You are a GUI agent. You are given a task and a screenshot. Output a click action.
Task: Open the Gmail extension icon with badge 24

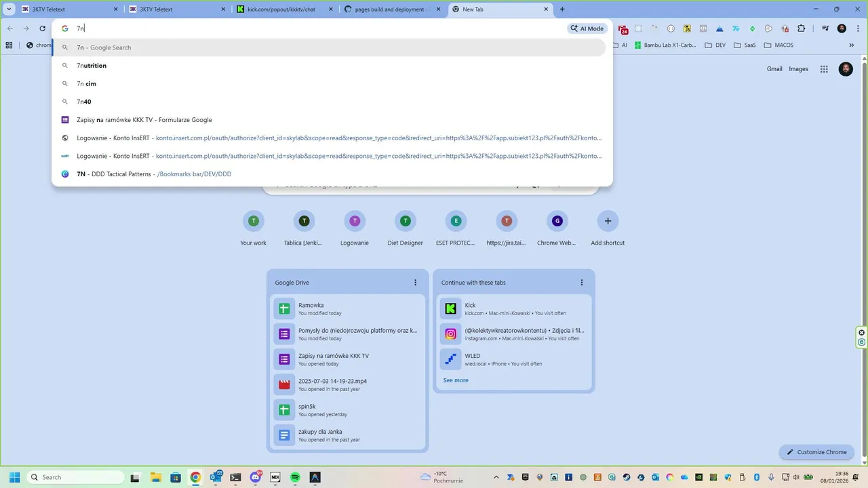[623, 28]
